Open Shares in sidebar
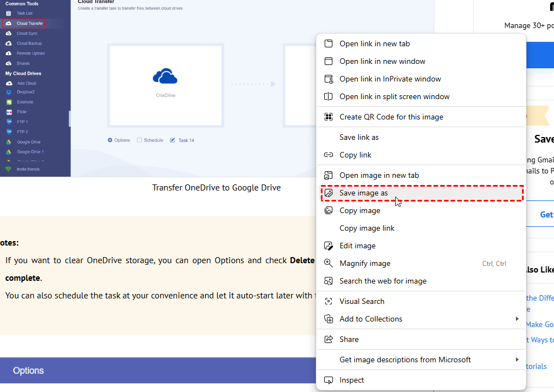This screenshot has height=392, width=554. click(x=23, y=63)
